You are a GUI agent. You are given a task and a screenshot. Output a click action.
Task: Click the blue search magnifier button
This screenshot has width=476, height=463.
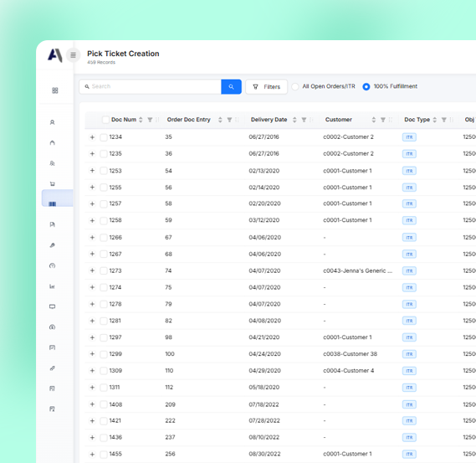point(232,87)
